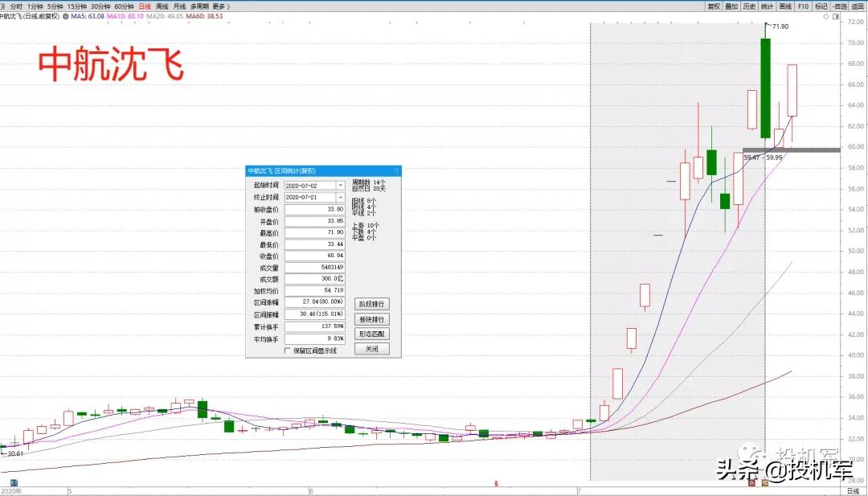The height and width of the screenshot is (496, 868).
Task: Click the 区间统计 dialog title bar
Action: (323, 171)
